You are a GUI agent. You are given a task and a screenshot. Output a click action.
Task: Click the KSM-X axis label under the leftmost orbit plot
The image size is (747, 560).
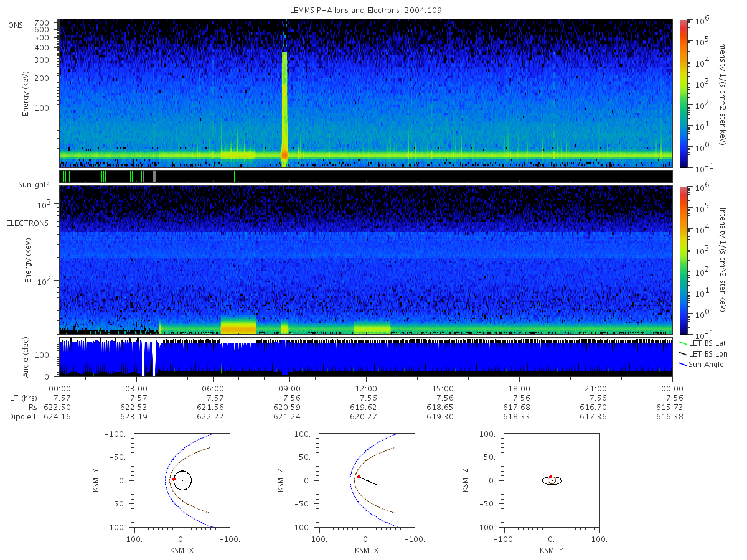[182, 550]
